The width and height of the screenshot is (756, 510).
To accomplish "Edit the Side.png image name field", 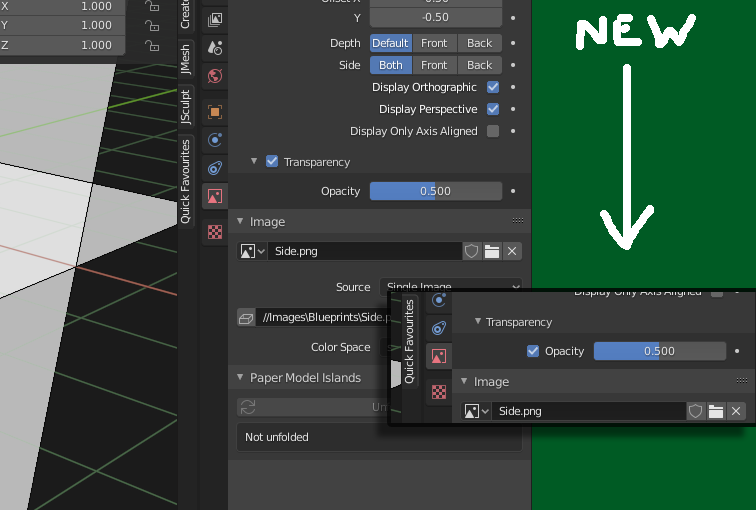I will click(365, 251).
